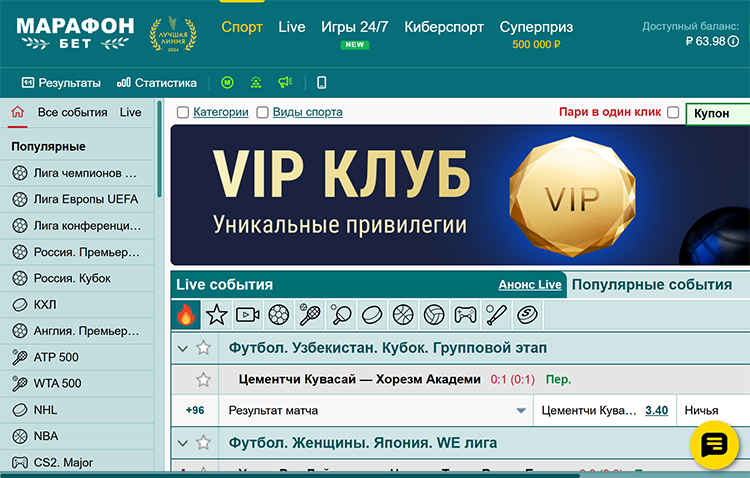Open the Статистика link
Image resolution: width=750 pixels, height=478 pixels.
157,83
